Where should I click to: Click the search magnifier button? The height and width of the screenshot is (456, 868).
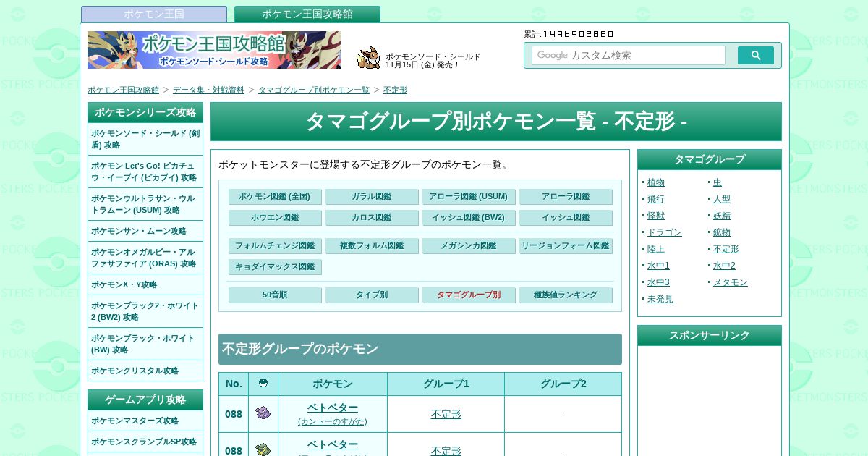756,56
